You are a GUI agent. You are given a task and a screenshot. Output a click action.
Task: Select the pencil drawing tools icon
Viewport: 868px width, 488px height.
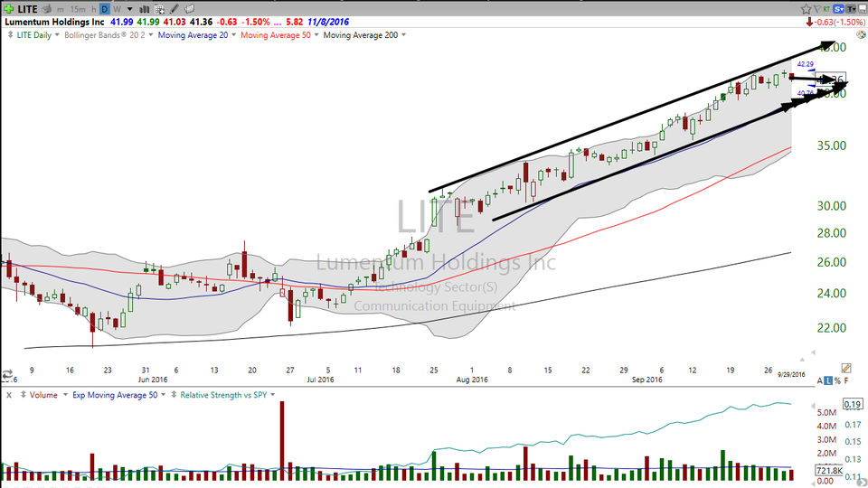tap(174, 9)
